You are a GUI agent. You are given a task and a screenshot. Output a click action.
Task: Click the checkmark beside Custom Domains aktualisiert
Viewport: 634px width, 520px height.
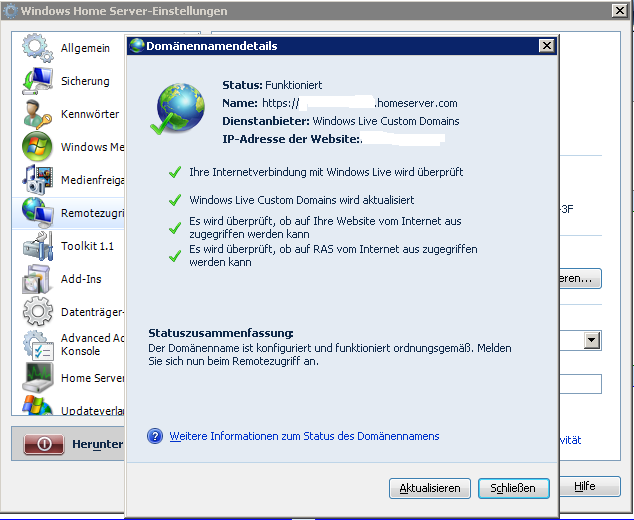pyautogui.click(x=175, y=200)
